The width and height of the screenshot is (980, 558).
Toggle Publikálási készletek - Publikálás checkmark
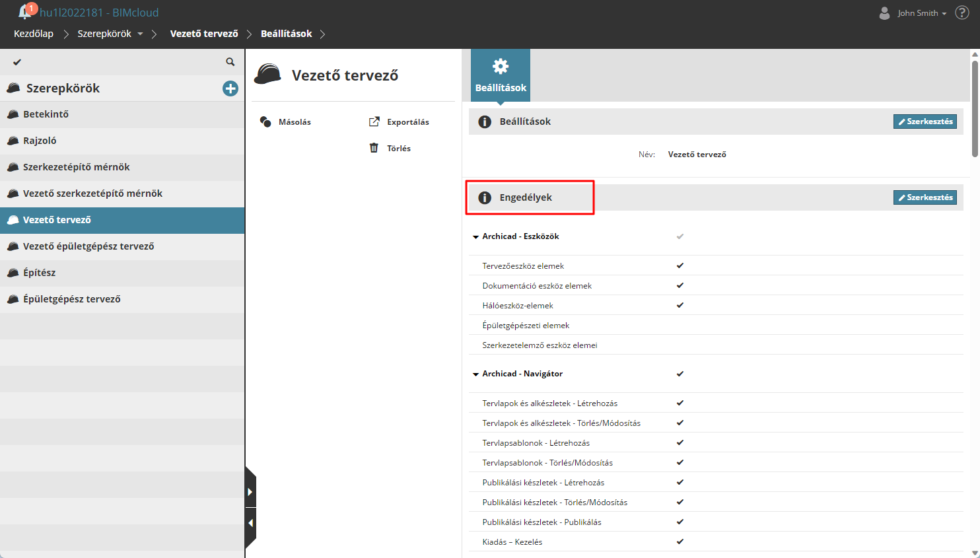point(680,522)
